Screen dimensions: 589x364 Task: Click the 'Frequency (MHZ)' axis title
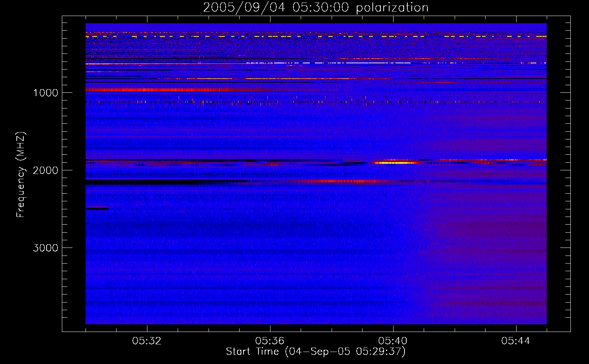pyautogui.click(x=21, y=175)
